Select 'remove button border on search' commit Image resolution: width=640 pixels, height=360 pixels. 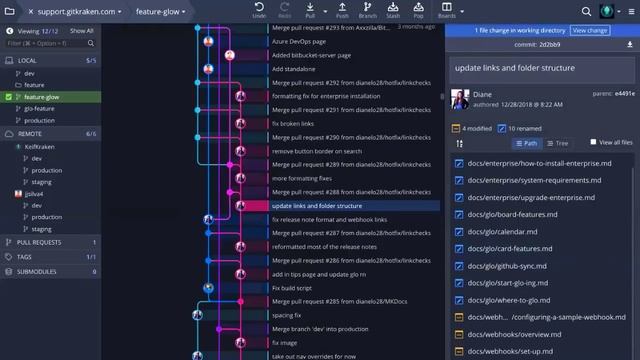coord(317,151)
